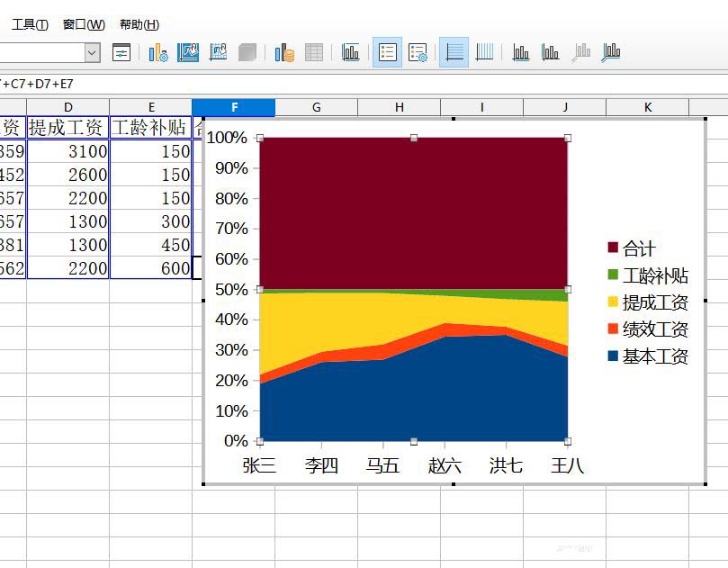Click the 合计 legend color swatch

pos(613,248)
